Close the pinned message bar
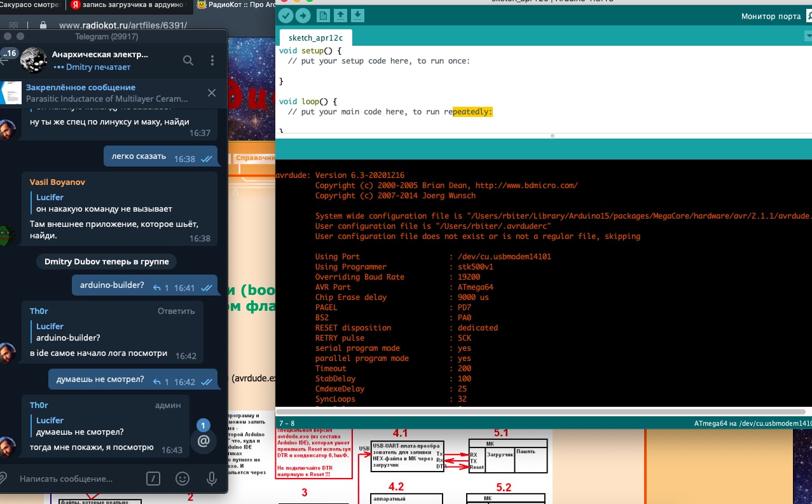The height and width of the screenshot is (504, 812). pos(212,93)
